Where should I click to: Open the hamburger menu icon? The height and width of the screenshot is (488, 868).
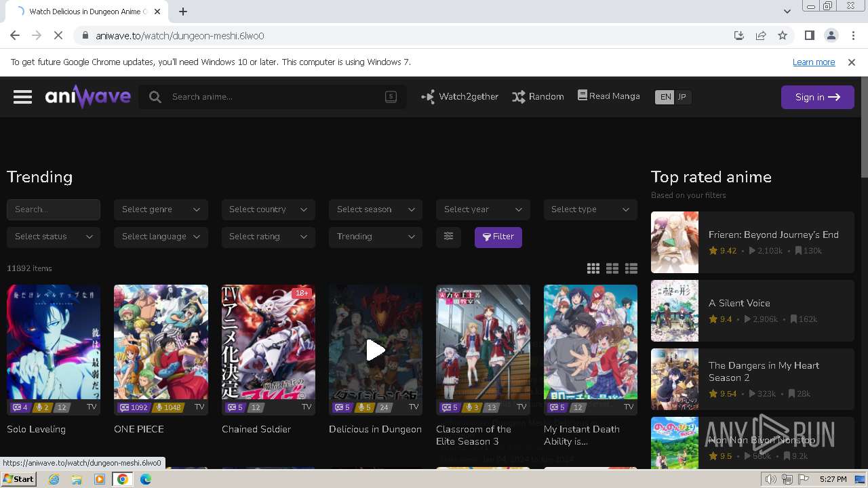pyautogui.click(x=22, y=97)
